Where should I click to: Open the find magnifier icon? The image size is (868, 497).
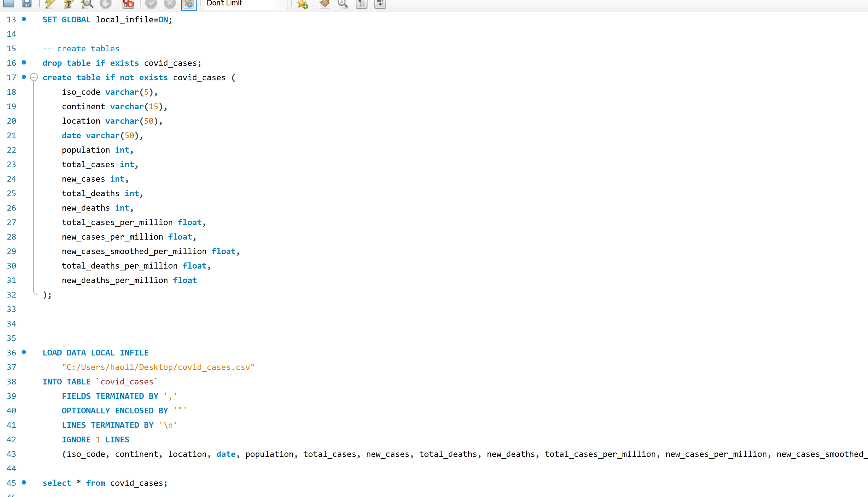pyautogui.click(x=343, y=3)
